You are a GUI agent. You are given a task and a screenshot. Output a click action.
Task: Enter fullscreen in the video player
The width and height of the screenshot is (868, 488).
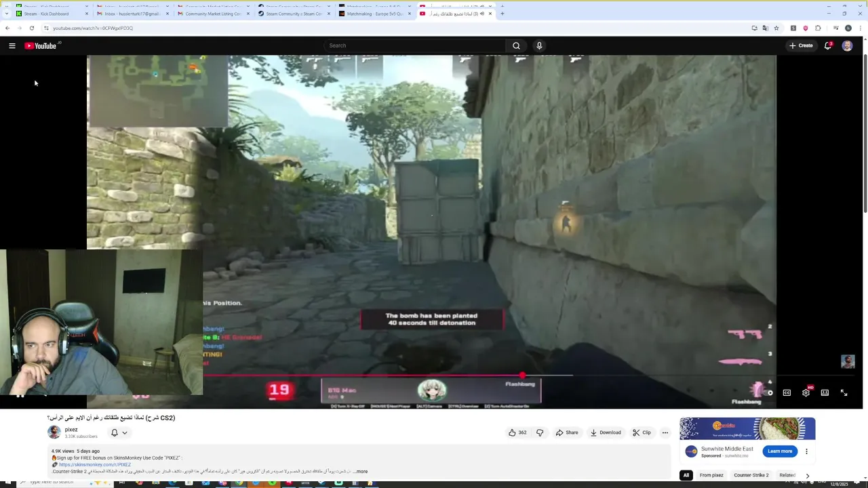click(844, 392)
